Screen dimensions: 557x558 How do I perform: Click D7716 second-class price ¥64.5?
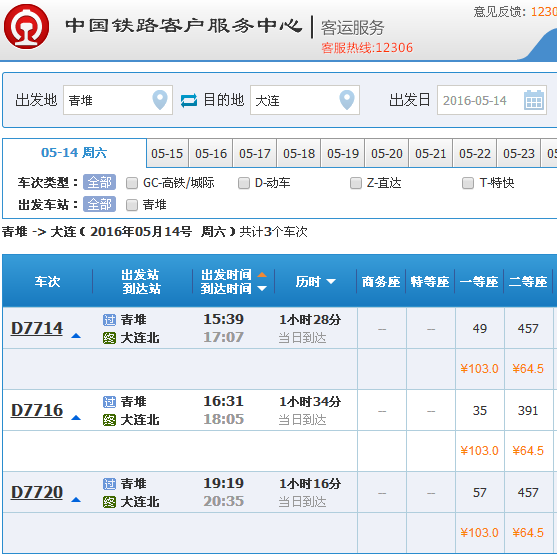[x=528, y=451]
